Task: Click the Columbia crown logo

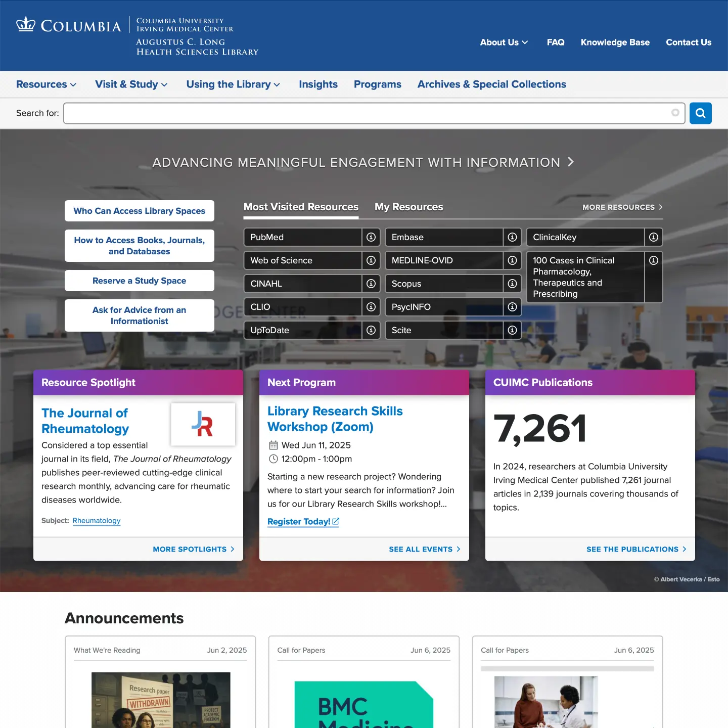Action: [25, 24]
